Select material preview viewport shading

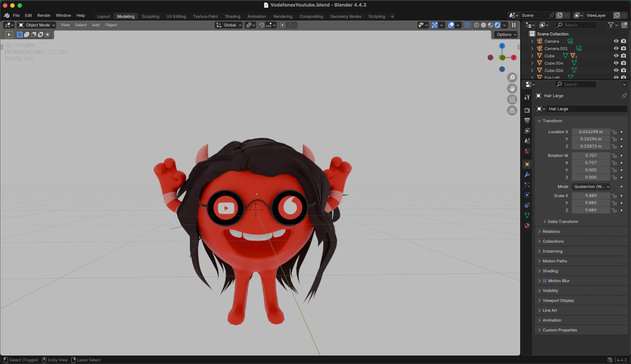(x=490, y=25)
